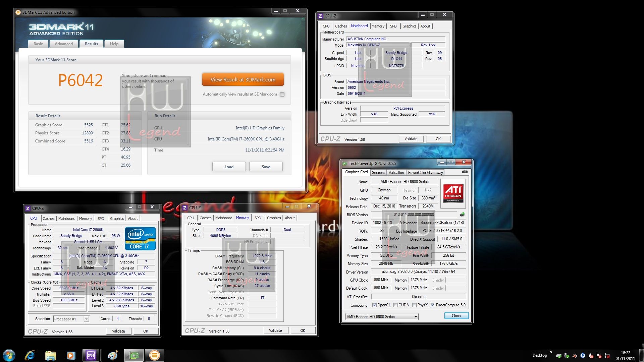The image size is (644, 362).
Task: Toggle the OpenCL checkbox in GPU-Z
Action: pyautogui.click(x=374, y=305)
